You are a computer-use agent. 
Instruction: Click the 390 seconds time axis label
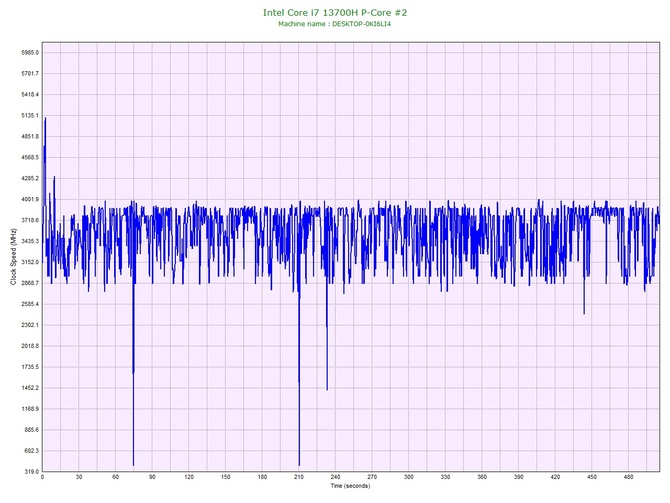click(x=519, y=477)
